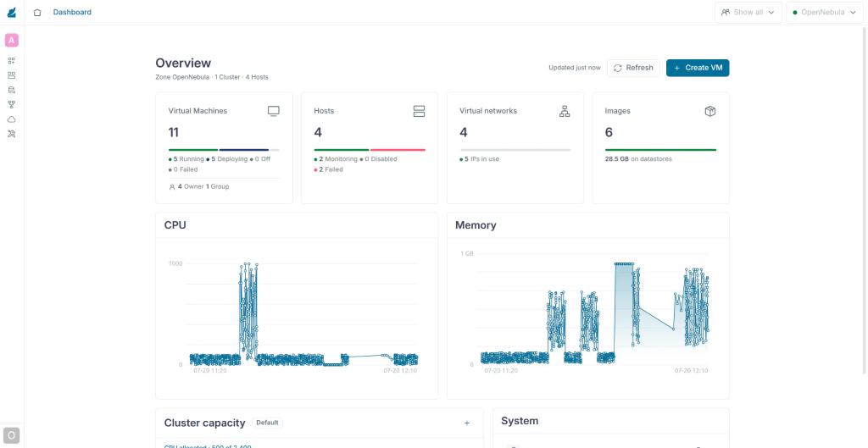Click the users icon in Show all
This screenshot has width=868, height=448.
tap(726, 12)
